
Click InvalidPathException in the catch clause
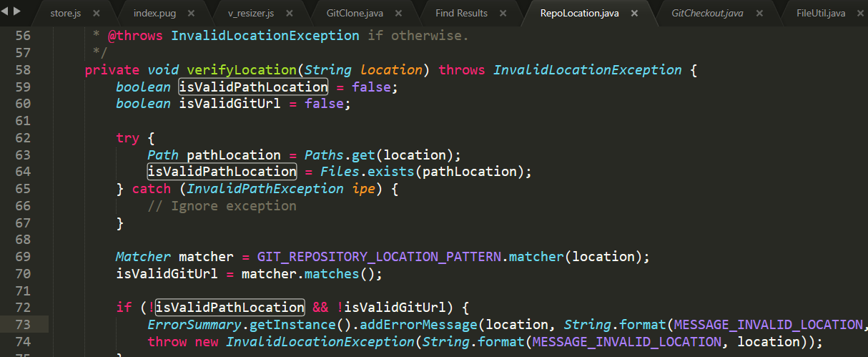(x=265, y=189)
